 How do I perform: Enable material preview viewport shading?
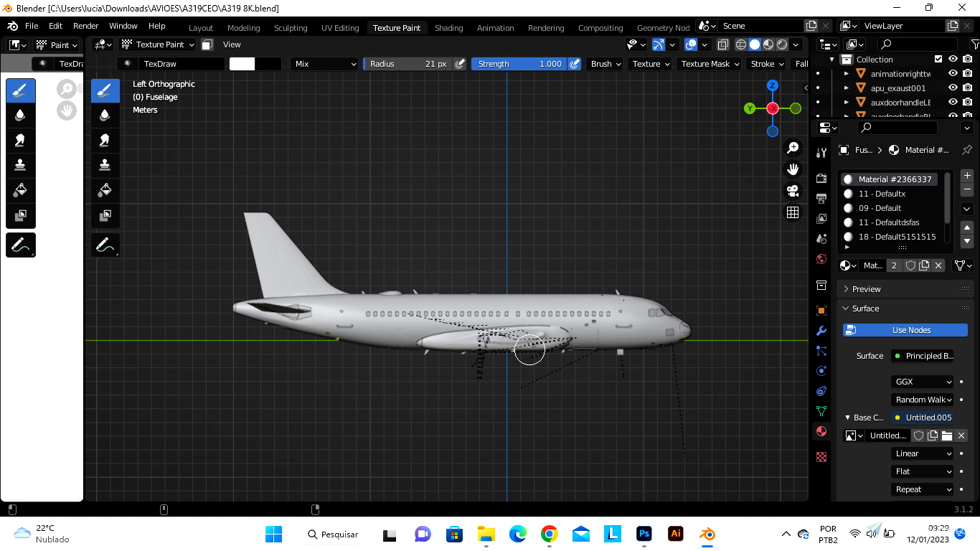768,44
